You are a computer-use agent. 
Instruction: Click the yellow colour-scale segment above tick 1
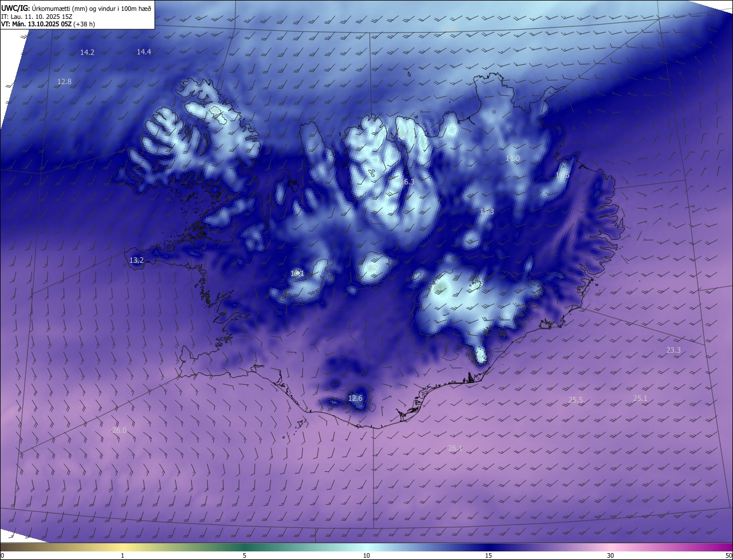click(123, 547)
